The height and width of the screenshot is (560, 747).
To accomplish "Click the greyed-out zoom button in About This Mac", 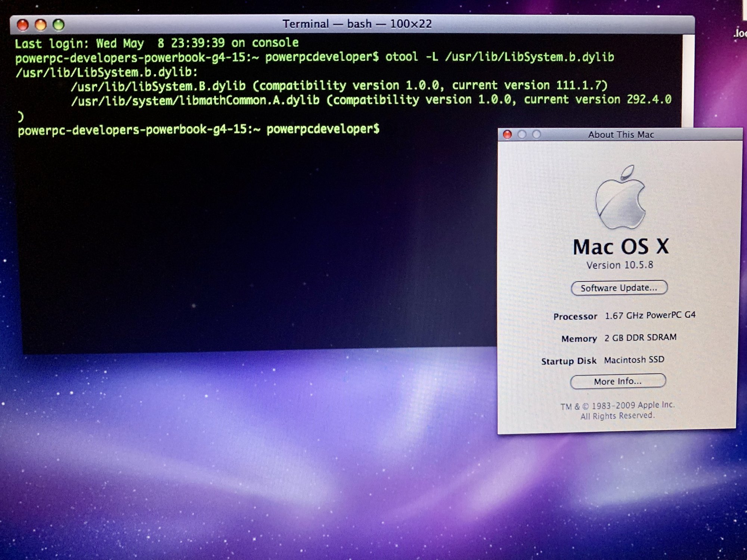I will (537, 134).
